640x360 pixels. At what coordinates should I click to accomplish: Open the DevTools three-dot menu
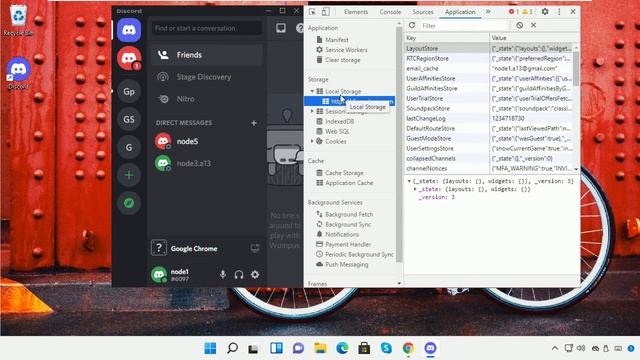559,12
